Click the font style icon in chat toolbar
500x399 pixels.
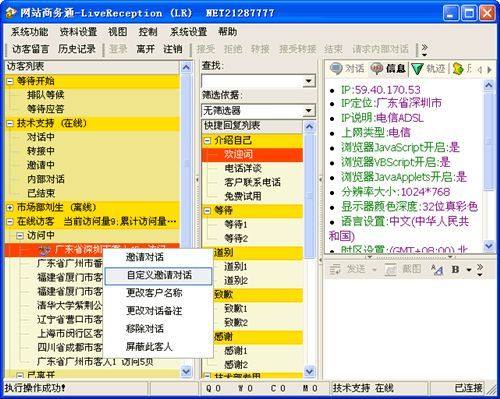click(437, 269)
